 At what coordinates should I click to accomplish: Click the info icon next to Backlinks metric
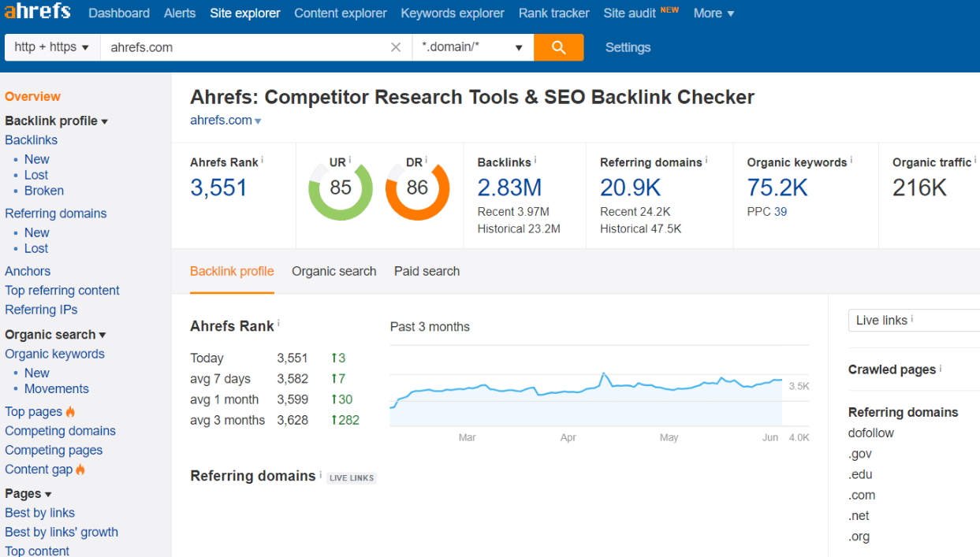pos(535,161)
